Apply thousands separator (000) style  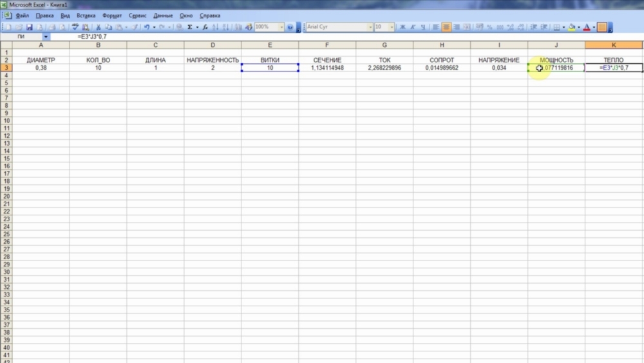(500, 26)
